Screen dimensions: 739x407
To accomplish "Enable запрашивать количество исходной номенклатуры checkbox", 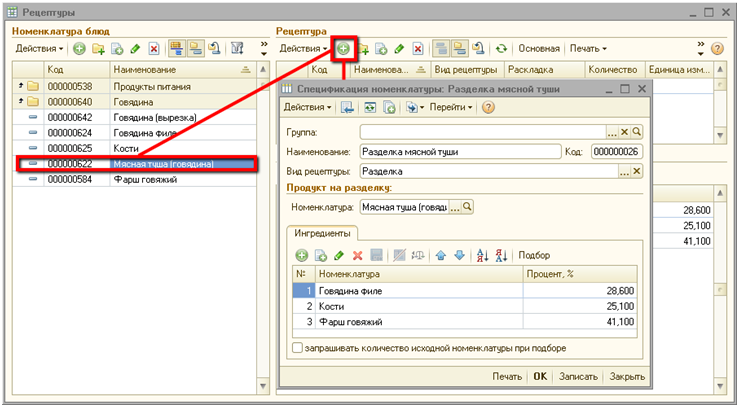I will click(297, 348).
